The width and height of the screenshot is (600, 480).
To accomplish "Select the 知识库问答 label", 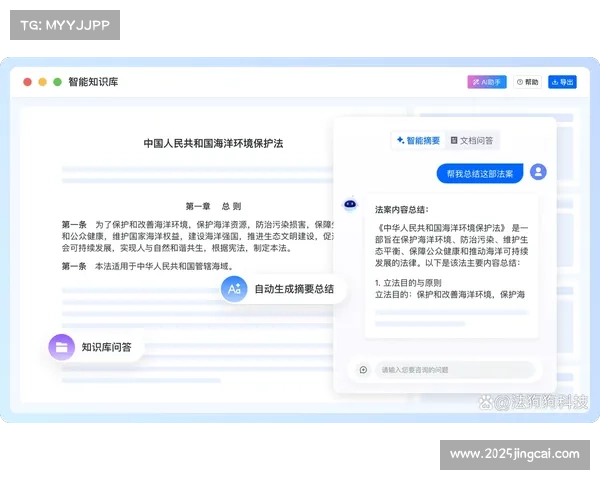I will click(x=106, y=347).
